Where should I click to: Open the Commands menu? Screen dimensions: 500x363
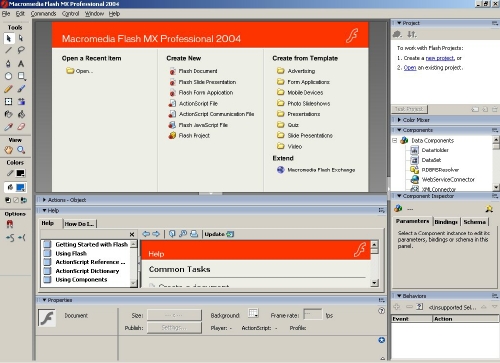click(x=43, y=14)
